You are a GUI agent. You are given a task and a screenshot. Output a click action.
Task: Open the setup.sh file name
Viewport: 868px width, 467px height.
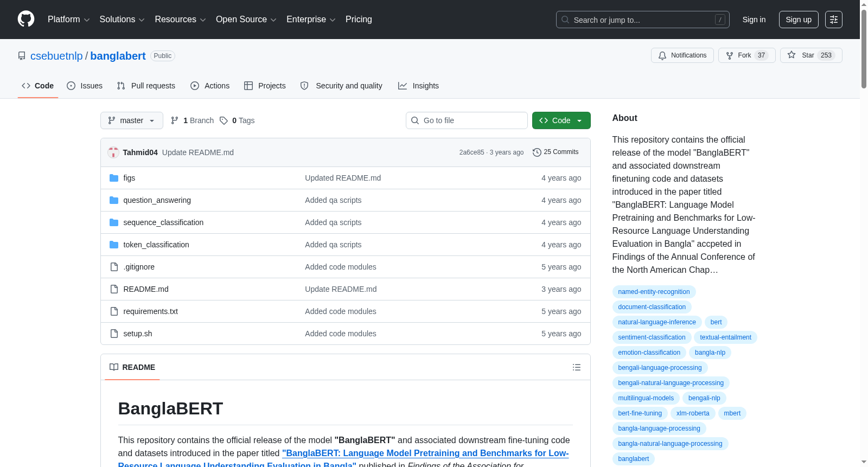click(x=137, y=334)
